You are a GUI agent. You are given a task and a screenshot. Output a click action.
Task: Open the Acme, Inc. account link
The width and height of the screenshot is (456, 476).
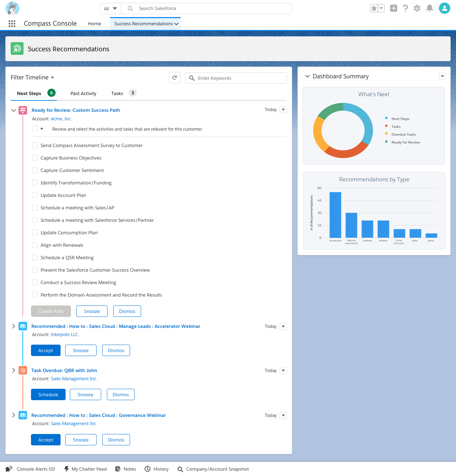[61, 119]
